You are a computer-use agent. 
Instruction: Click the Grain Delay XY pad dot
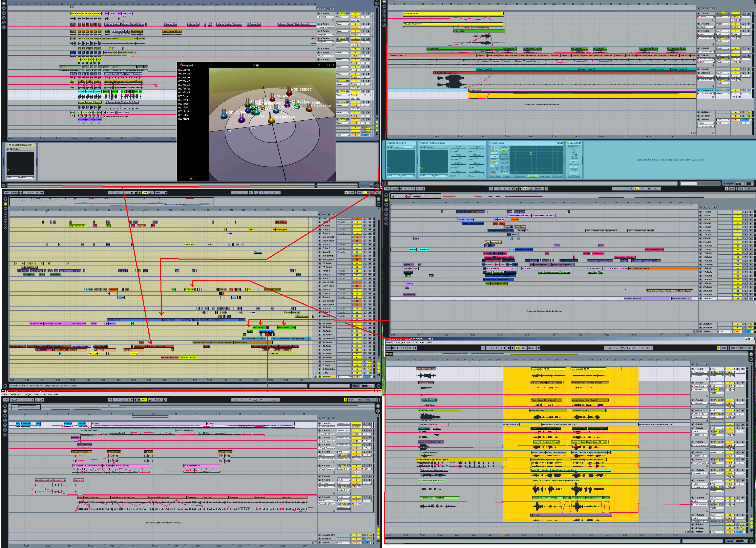[531, 154]
